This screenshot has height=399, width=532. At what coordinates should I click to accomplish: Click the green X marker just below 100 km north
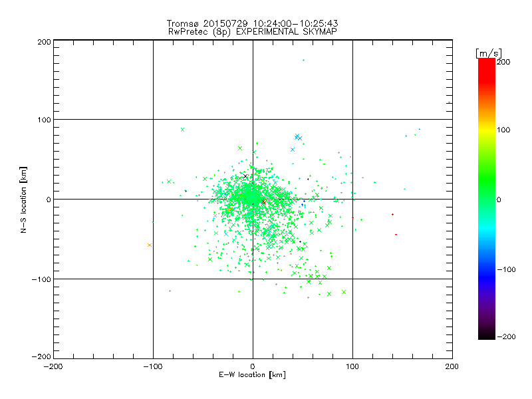tap(182, 130)
